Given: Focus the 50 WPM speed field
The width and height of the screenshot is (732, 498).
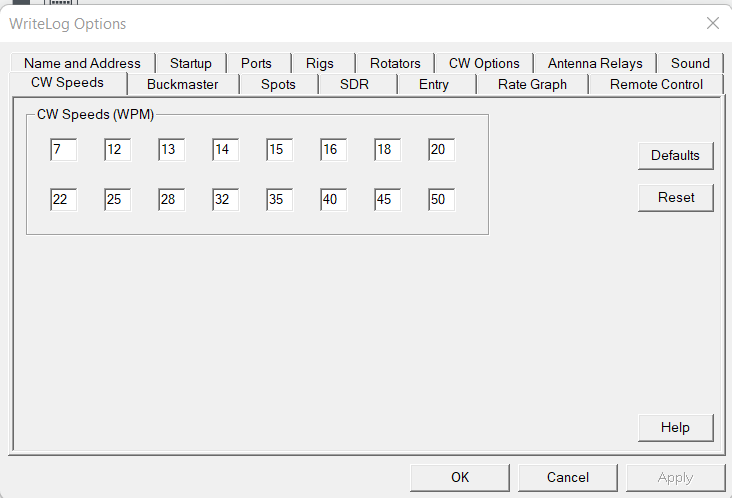Looking at the screenshot, I should tap(442, 199).
